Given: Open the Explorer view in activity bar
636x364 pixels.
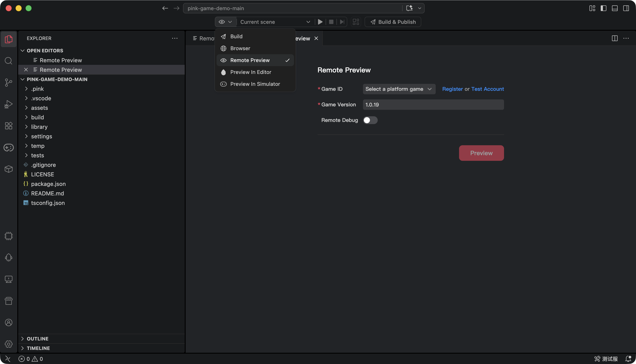Looking at the screenshot, I should [8, 39].
